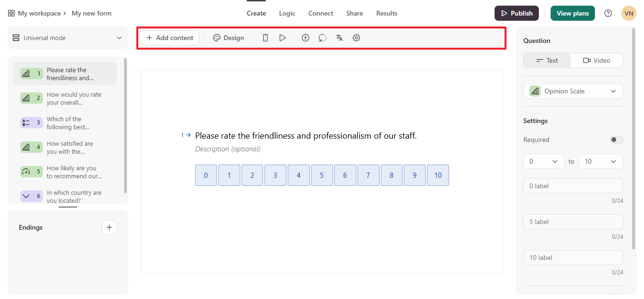Switch to the Logic tab

pos(287,13)
